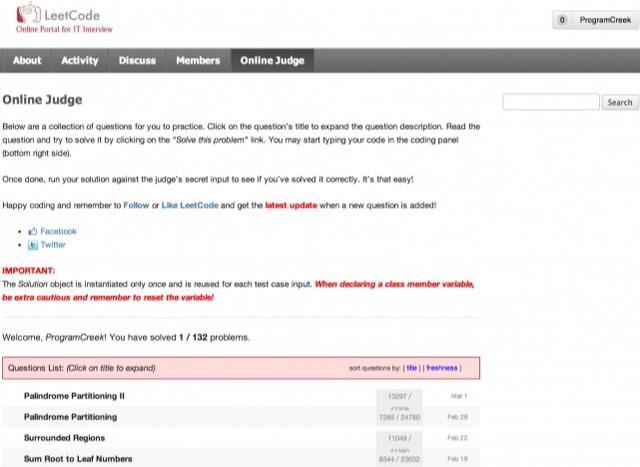Viewport: 640px width, 467px height.
Task: Expand the Surrounded Regions question
Action: tap(64, 438)
